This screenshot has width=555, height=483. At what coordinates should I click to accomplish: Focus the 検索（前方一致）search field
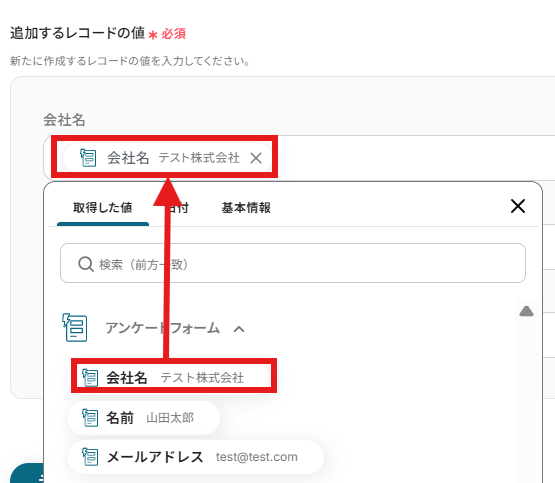[293, 263]
